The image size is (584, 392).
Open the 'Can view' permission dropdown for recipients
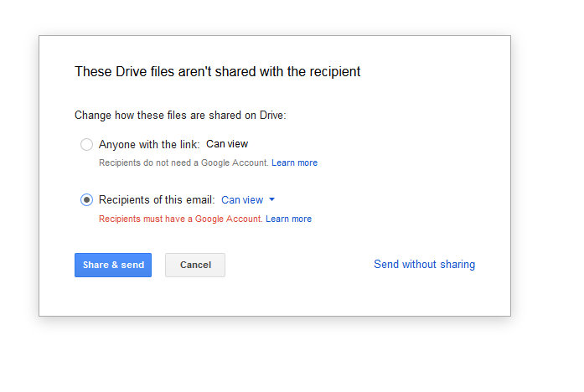[x=248, y=200]
